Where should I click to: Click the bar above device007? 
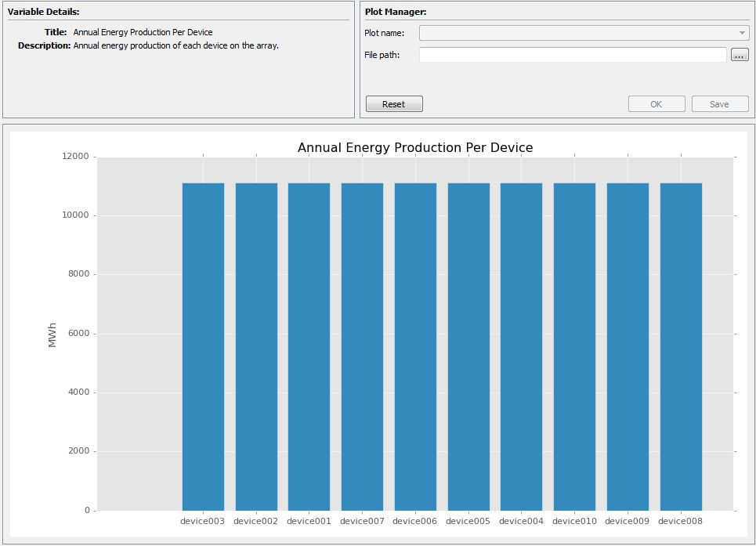coord(362,346)
